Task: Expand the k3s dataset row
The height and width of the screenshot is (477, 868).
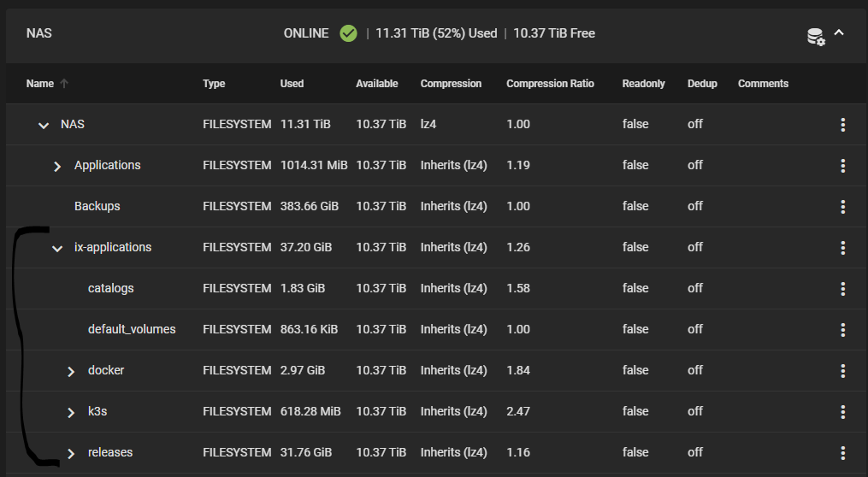Action: pyautogui.click(x=71, y=412)
